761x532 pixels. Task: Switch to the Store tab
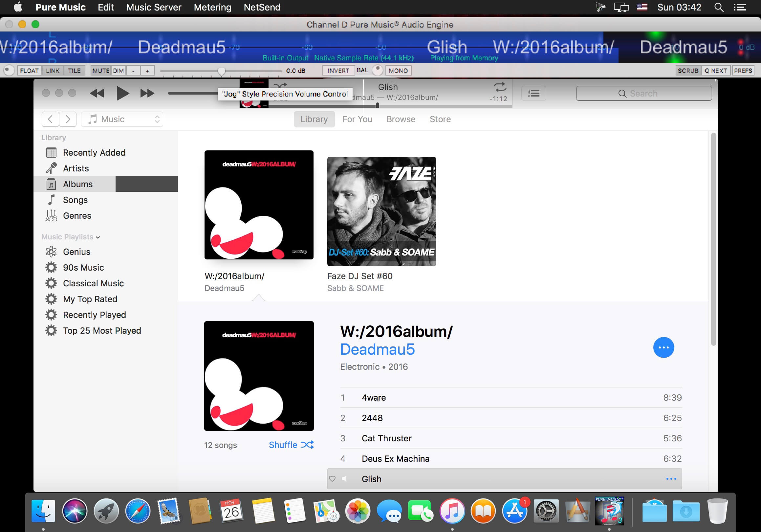440,119
